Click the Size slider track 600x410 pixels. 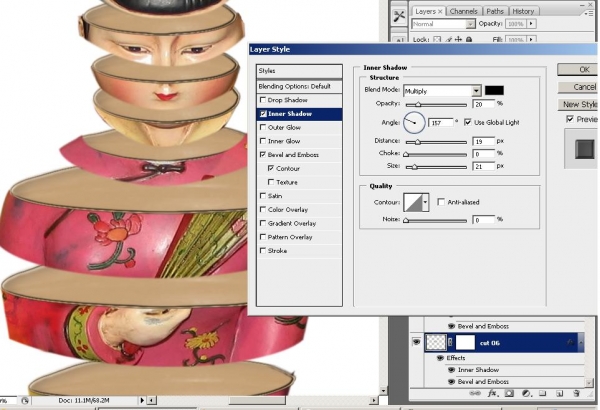436,167
